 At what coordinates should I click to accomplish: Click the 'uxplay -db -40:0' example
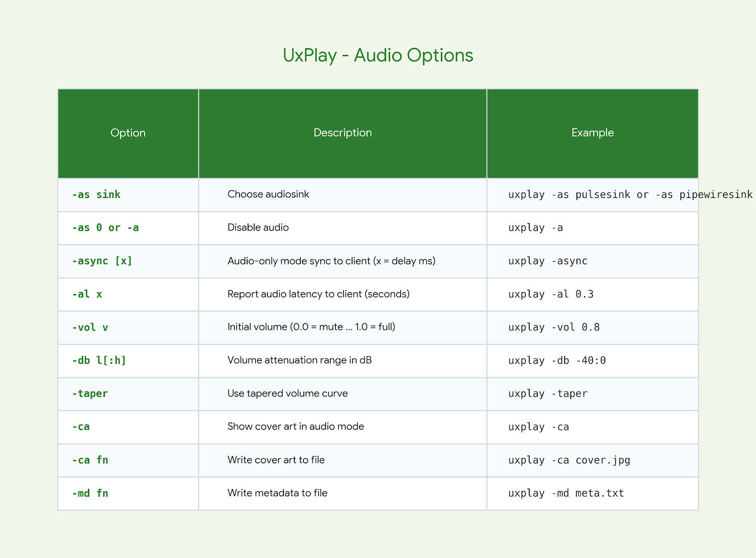557,361
